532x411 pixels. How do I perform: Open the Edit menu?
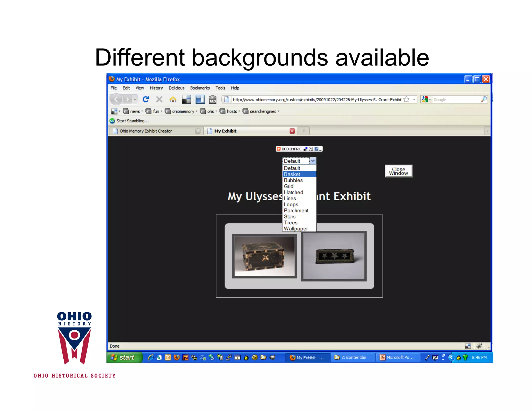[126, 88]
